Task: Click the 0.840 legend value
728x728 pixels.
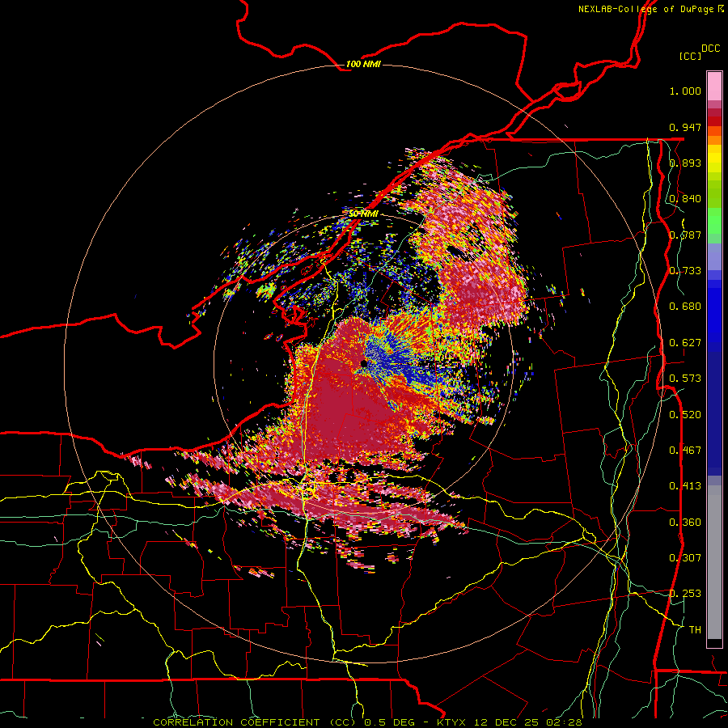Action: [x=685, y=199]
